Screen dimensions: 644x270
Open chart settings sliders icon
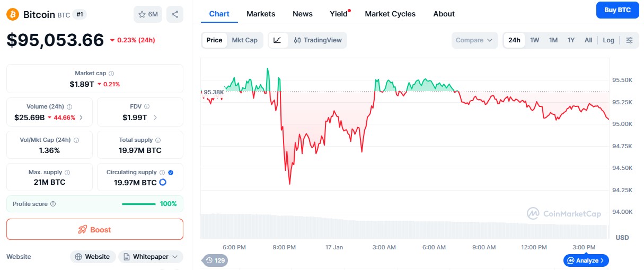coord(629,40)
